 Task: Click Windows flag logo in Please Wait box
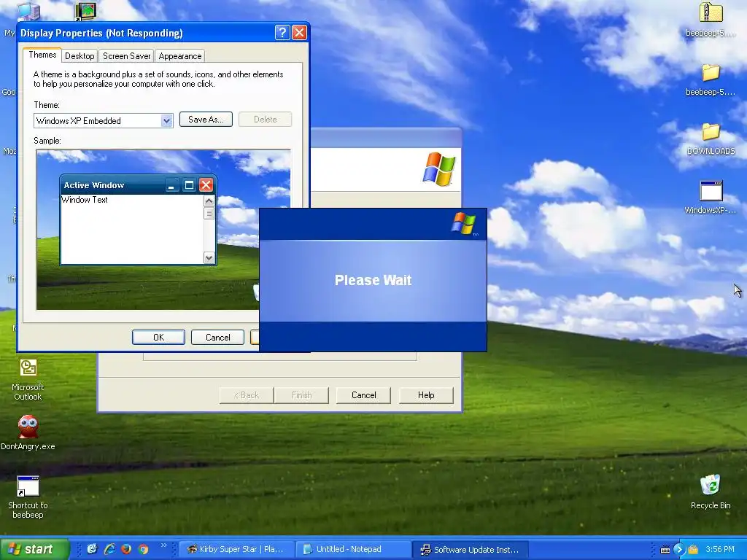464,223
